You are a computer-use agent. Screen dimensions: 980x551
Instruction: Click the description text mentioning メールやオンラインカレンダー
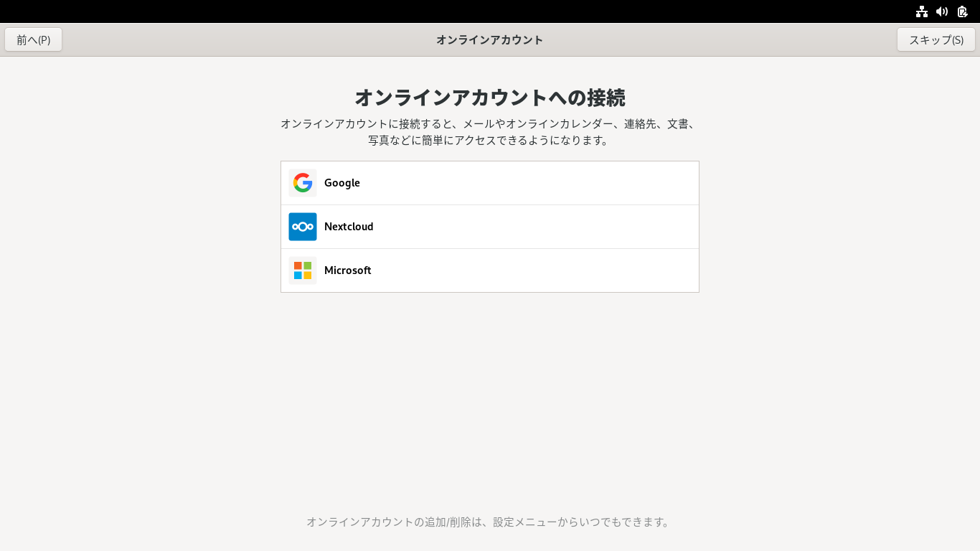[490, 132]
